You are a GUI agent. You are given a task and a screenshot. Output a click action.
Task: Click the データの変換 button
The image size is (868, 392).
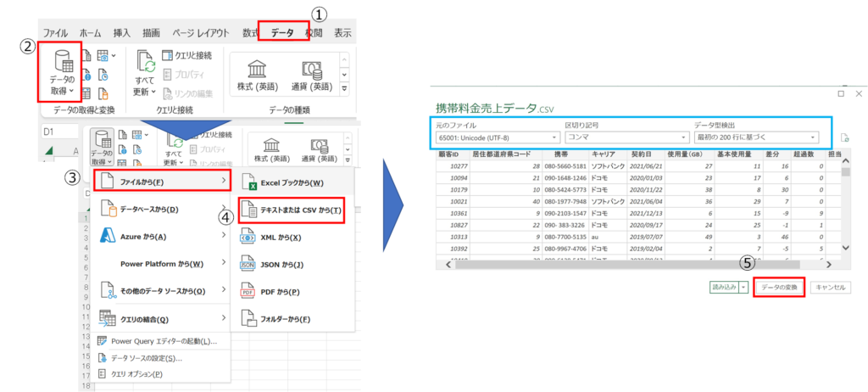click(x=777, y=288)
